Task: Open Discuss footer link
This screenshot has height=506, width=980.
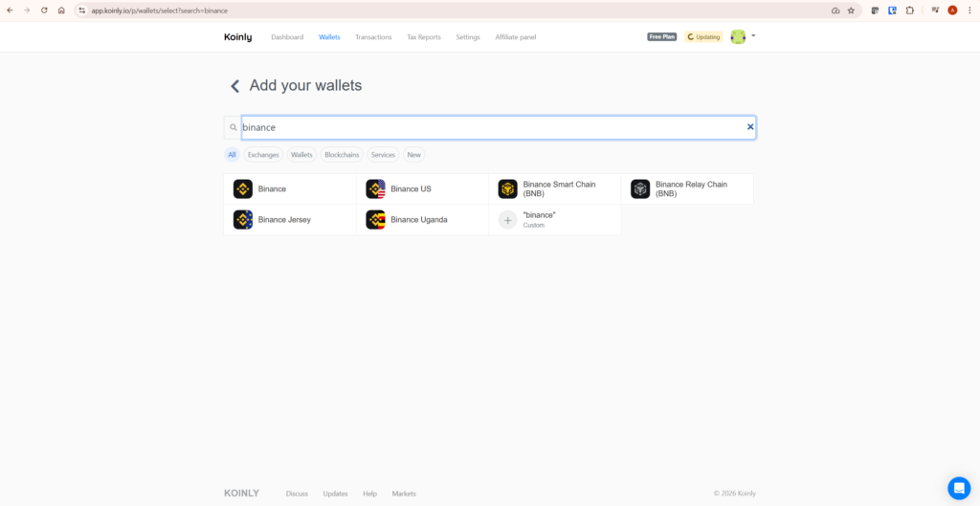Action: click(297, 494)
